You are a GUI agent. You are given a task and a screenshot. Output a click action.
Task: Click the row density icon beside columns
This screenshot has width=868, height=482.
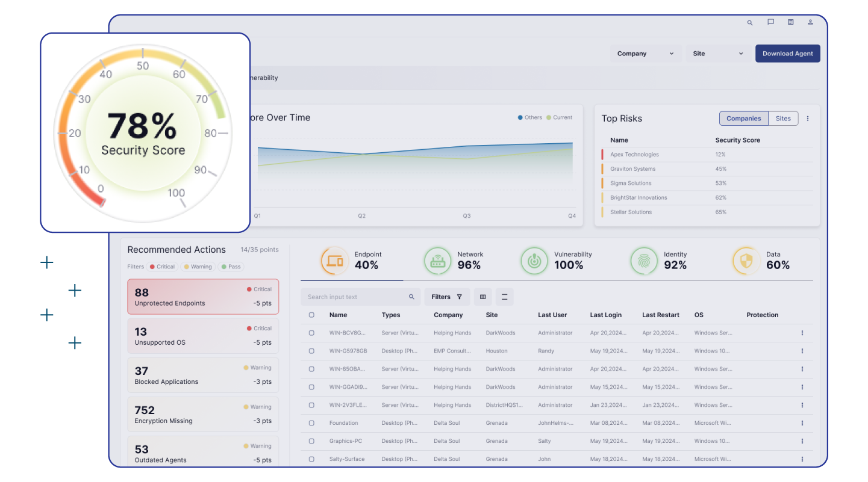click(x=504, y=297)
